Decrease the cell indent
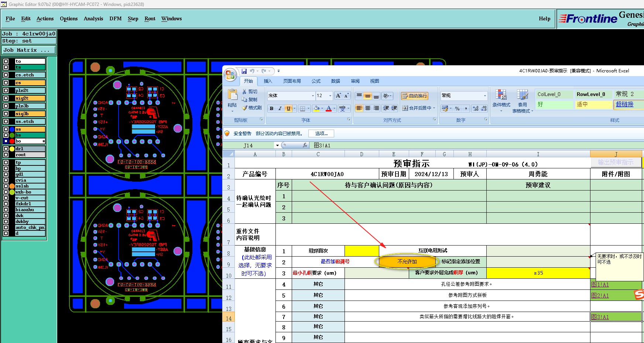The width and height of the screenshot is (644, 343). pos(386,108)
